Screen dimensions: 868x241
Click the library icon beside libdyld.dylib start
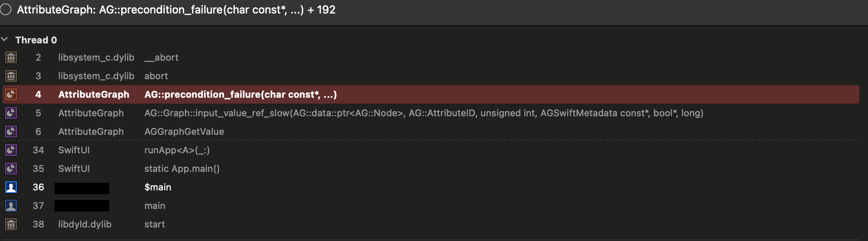tap(11, 224)
